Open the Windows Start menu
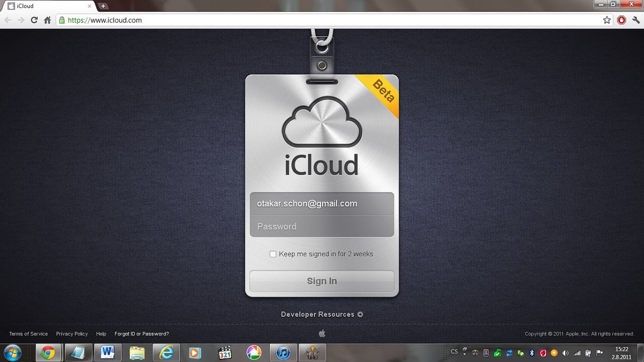644x362 pixels. [12, 352]
